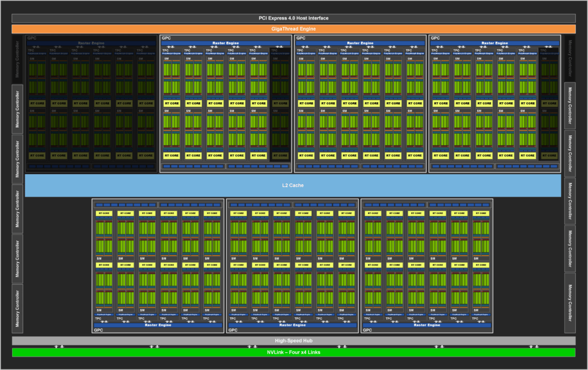Click first RT CORE in second top GPC
This screenshot has height=370, width=588.
(x=172, y=103)
